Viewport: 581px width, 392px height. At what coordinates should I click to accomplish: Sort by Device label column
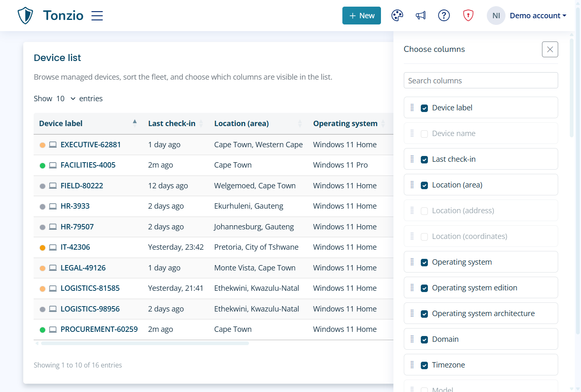click(x=88, y=124)
